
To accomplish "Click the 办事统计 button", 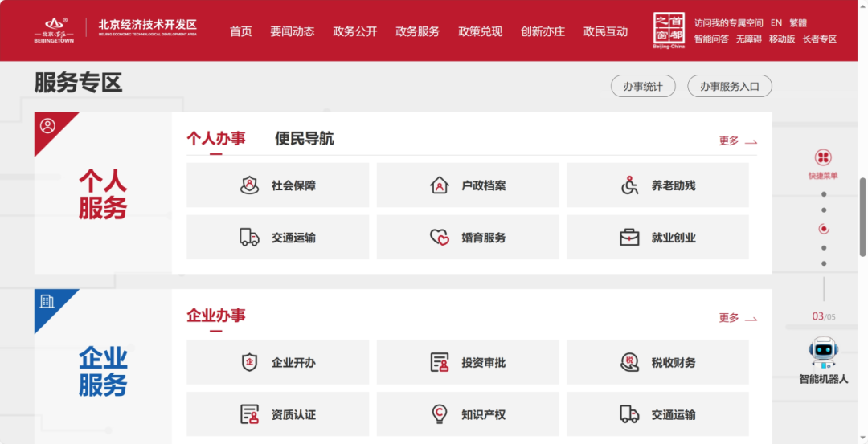I will [643, 86].
